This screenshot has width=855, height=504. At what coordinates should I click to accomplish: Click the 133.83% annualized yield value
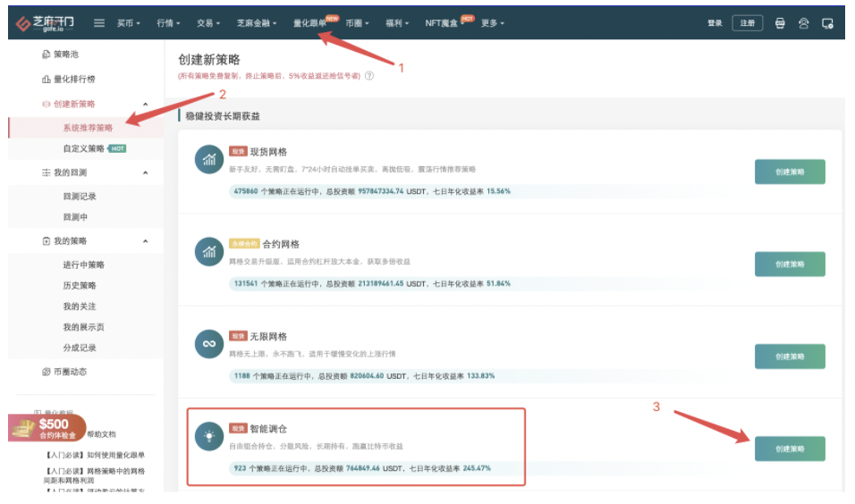pos(480,376)
